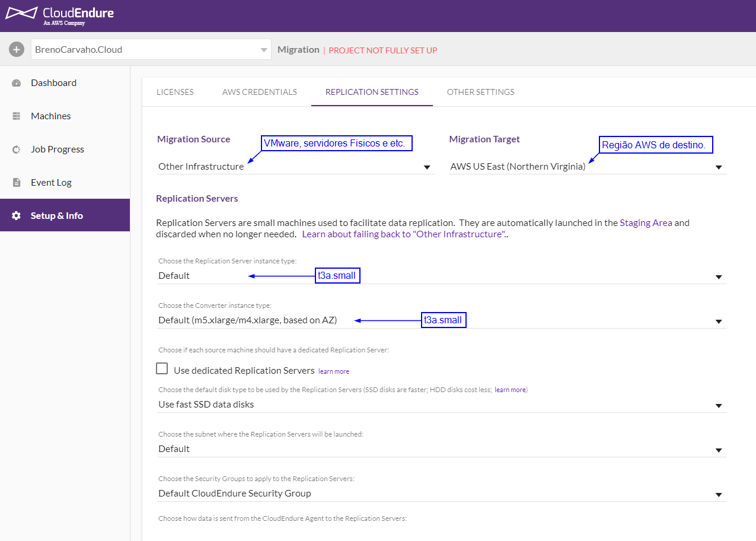
Task: Click the plus icon to add project
Action: (x=17, y=50)
